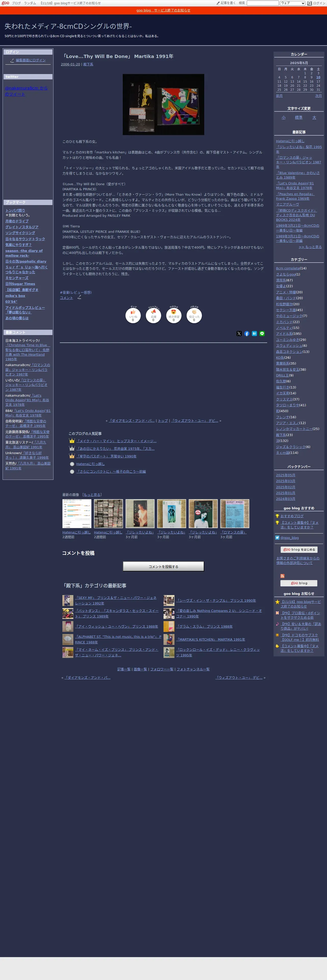This screenshot has height=980, width=327.
Task: Click the 応援 reaction button
Action: pos(153,315)
